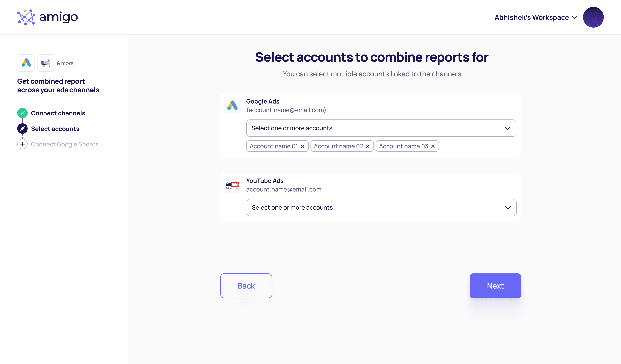This screenshot has width=621, height=364.
Task: Go to the Select accounts step
Action: coord(55,129)
